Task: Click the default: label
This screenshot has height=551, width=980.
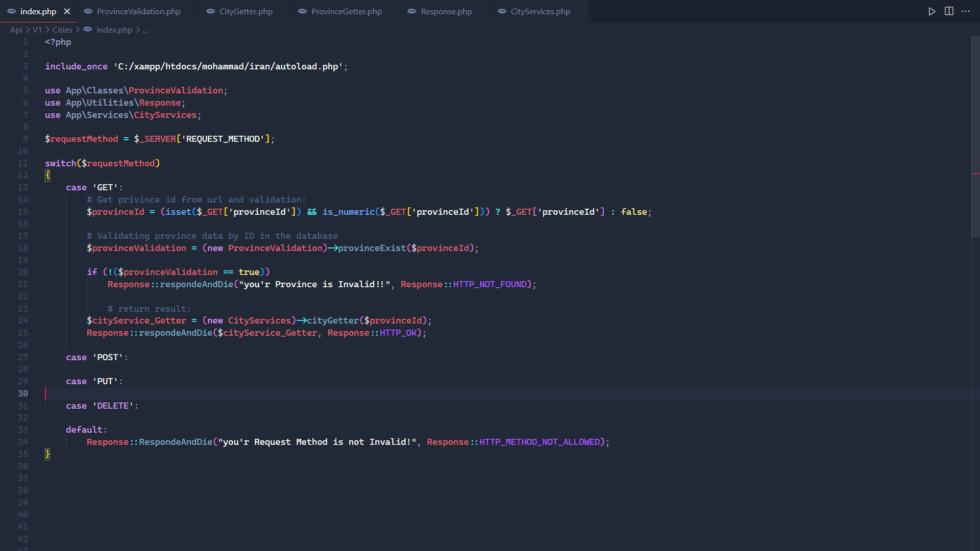Action: pyautogui.click(x=86, y=430)
